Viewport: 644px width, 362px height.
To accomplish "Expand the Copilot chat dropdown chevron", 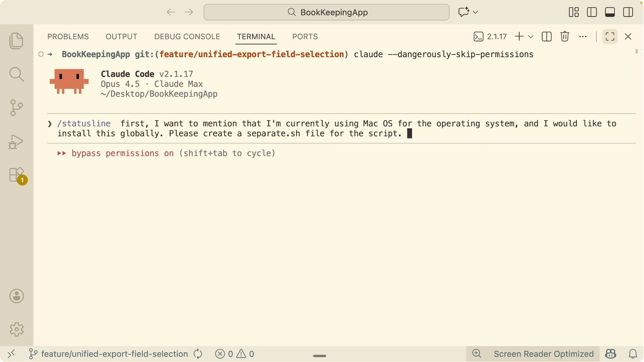I will 475,12.
